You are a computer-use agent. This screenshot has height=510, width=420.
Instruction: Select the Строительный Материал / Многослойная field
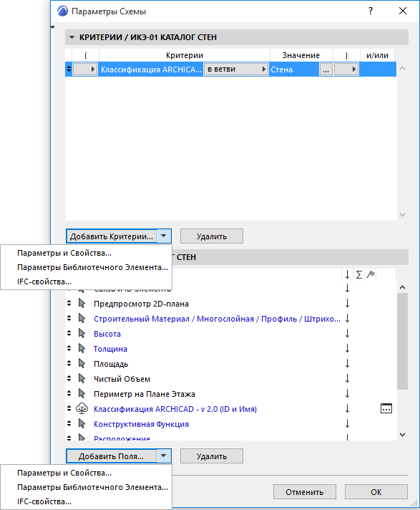217,319
